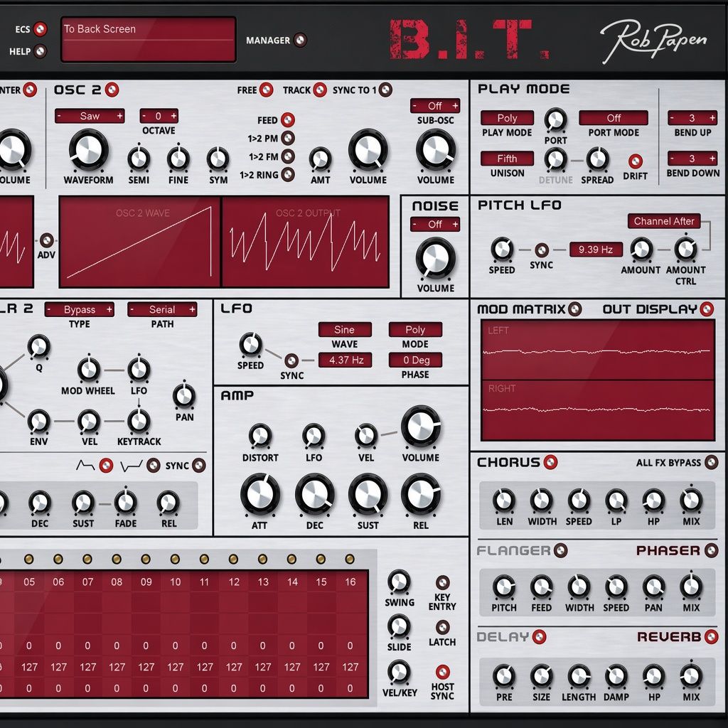Screen dimensions: 728x728
Task: Toggle the ADV button beside the OSC wave
Action: pos(46,240)
